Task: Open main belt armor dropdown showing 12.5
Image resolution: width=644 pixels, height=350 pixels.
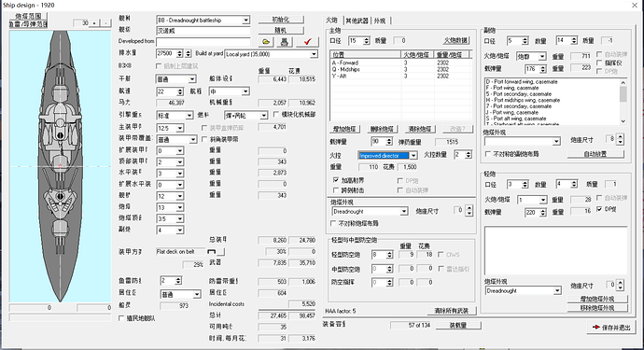Action: point(180,128)
